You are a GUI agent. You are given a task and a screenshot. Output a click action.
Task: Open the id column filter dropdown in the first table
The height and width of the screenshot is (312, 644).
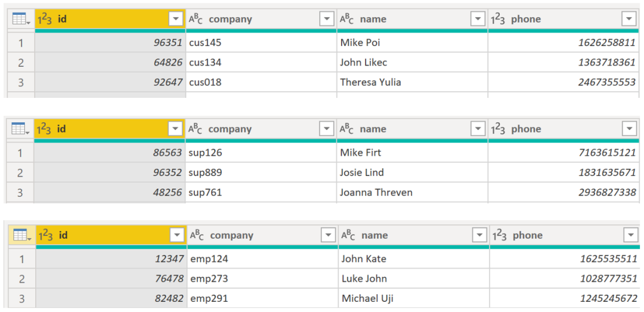[176, 19]
